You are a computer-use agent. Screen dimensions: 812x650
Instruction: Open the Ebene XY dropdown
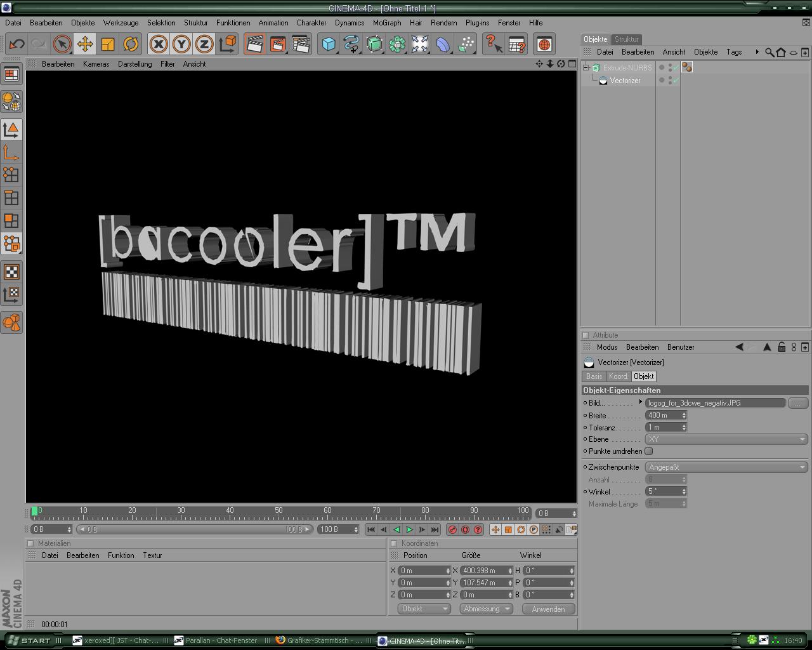tap(726, 439)
